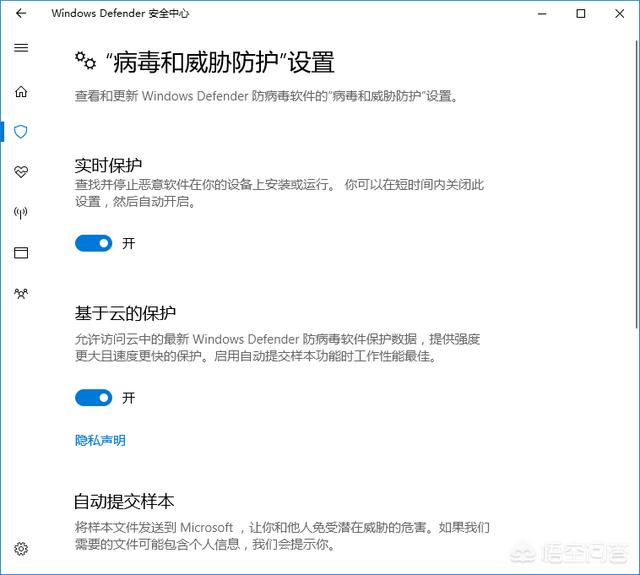Minimize the Windows Defender window
640x575 pixels.
[x=542, y=13]
